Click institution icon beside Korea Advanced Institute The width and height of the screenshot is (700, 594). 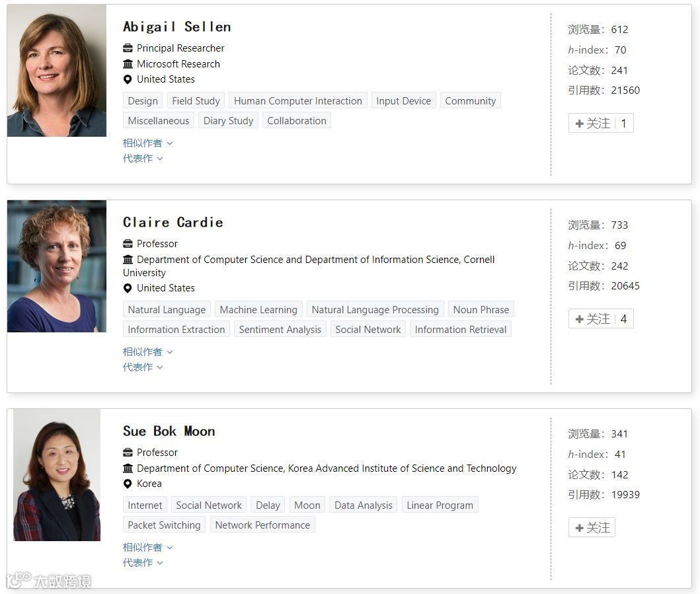(x=128, y=468)
